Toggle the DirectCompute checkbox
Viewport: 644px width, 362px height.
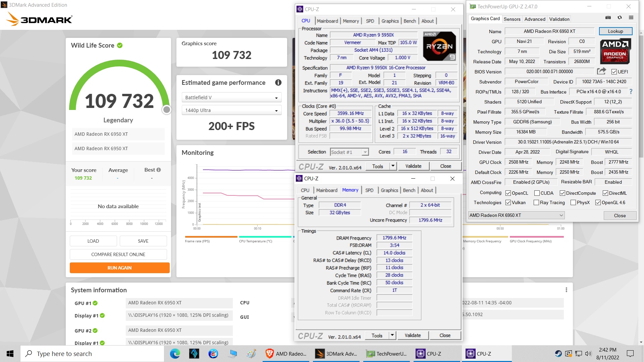coord(562,193)
